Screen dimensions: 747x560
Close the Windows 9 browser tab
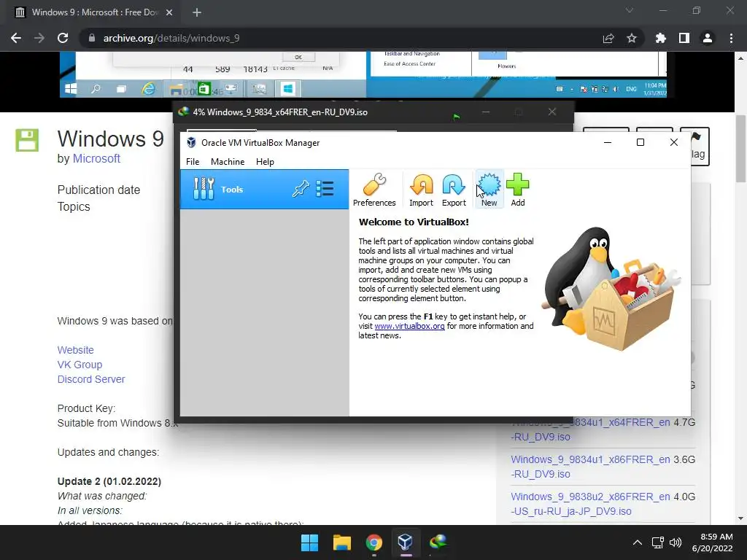point(169,12)
